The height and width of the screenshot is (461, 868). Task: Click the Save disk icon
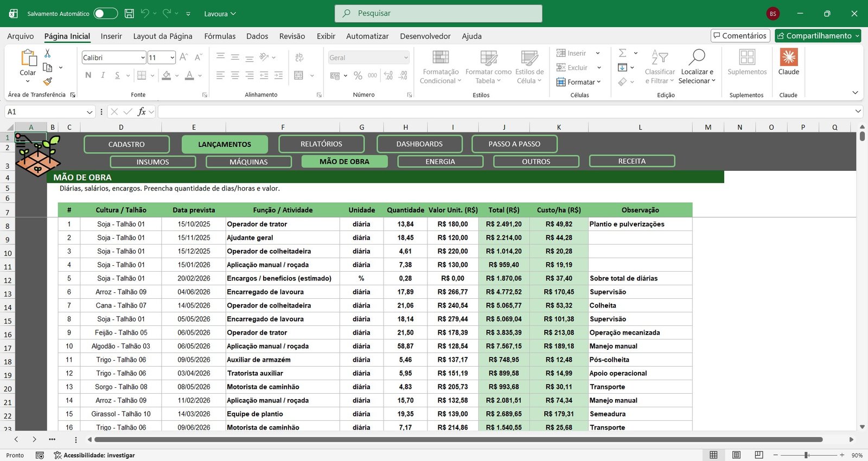point(129,14)
